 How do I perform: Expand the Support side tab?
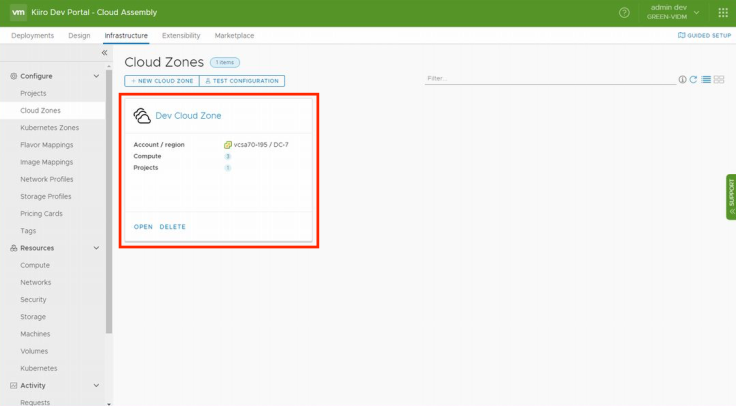click(731, 197)
